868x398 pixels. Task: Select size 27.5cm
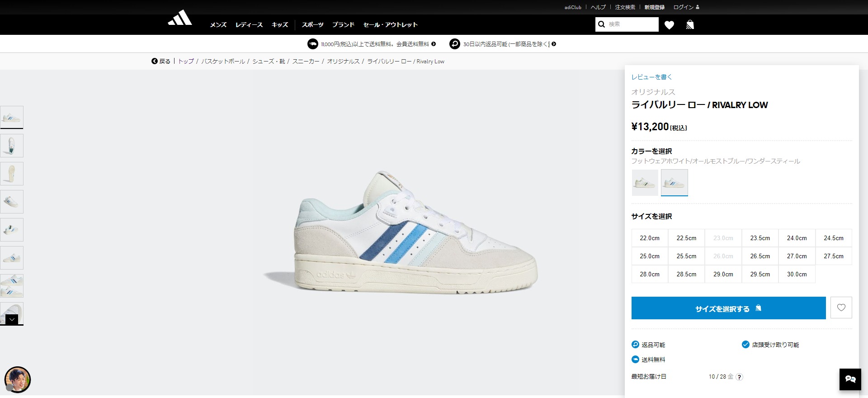coord(834,256)
